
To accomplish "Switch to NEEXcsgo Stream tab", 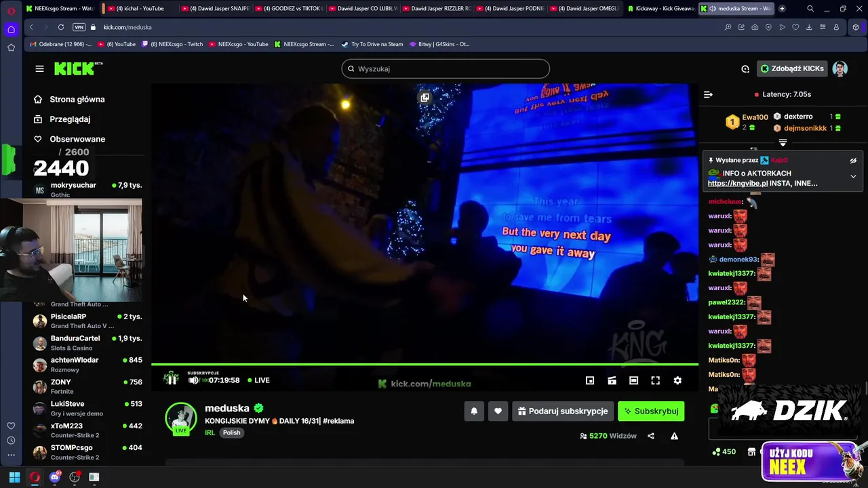I will [58, 8].
